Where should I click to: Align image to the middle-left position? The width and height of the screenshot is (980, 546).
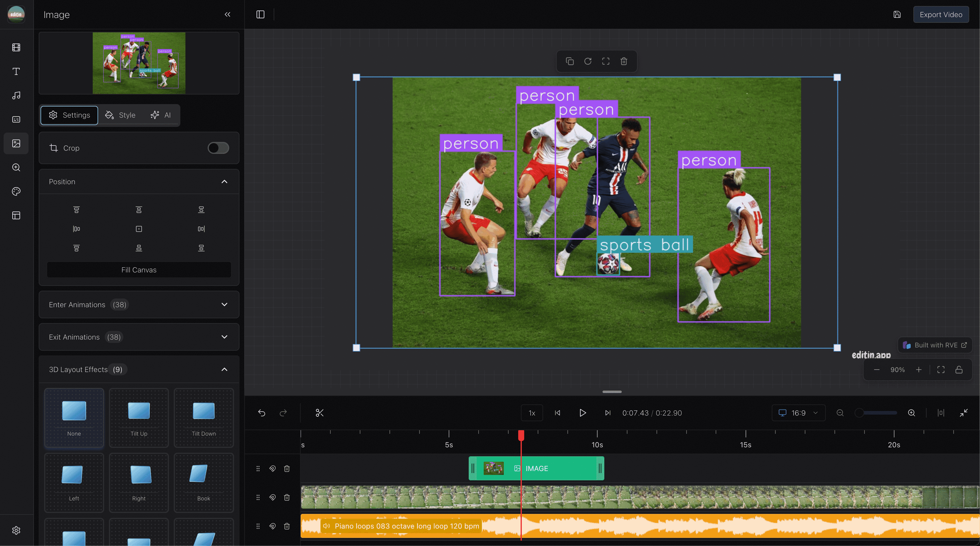pyautogui.click(x=77, y=229)
